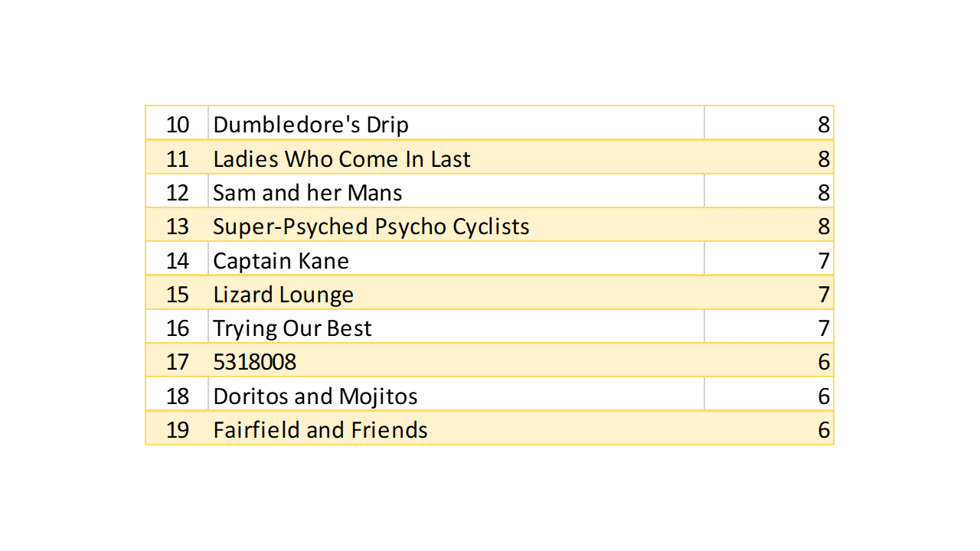The height and width of the screenshot is (551, 980).
Task: Click rank number 10 in the table
Action: tap(177, 125)
